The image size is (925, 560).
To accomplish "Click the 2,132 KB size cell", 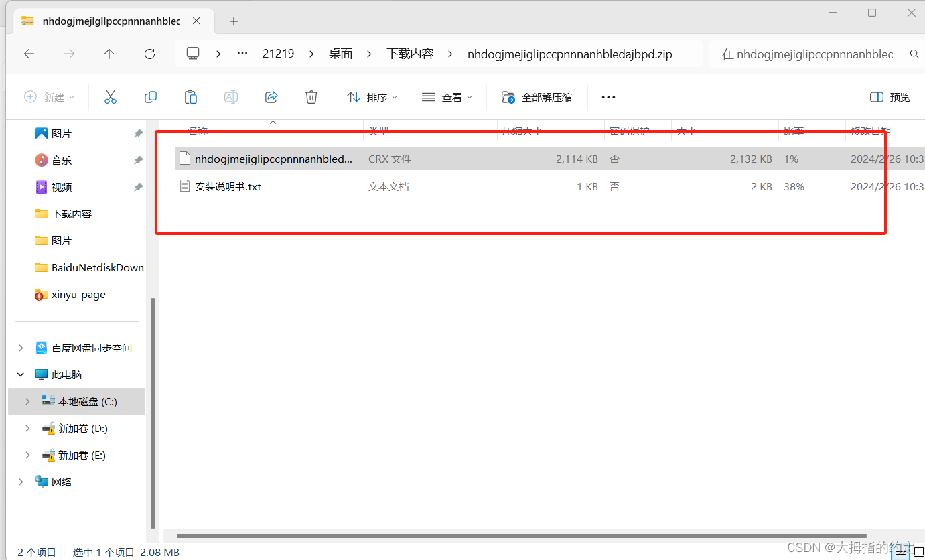I will 751,159.
